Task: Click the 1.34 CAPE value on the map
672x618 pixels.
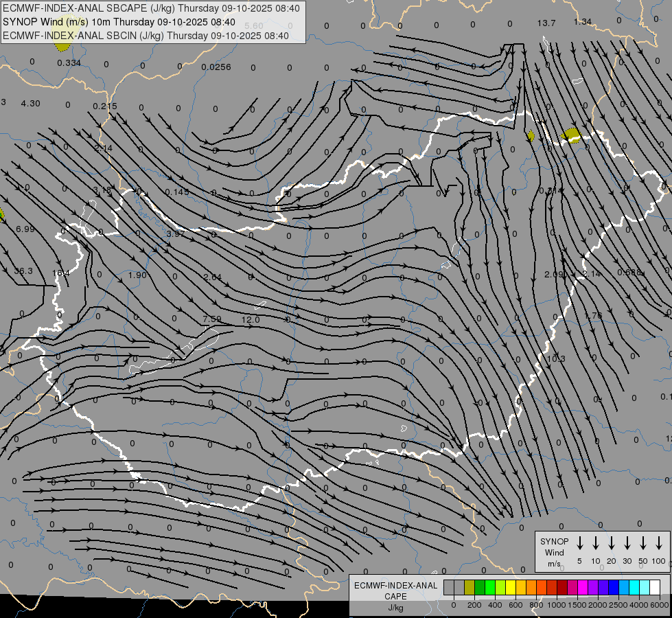Action: pyautogui.click(x=583, y=22)
